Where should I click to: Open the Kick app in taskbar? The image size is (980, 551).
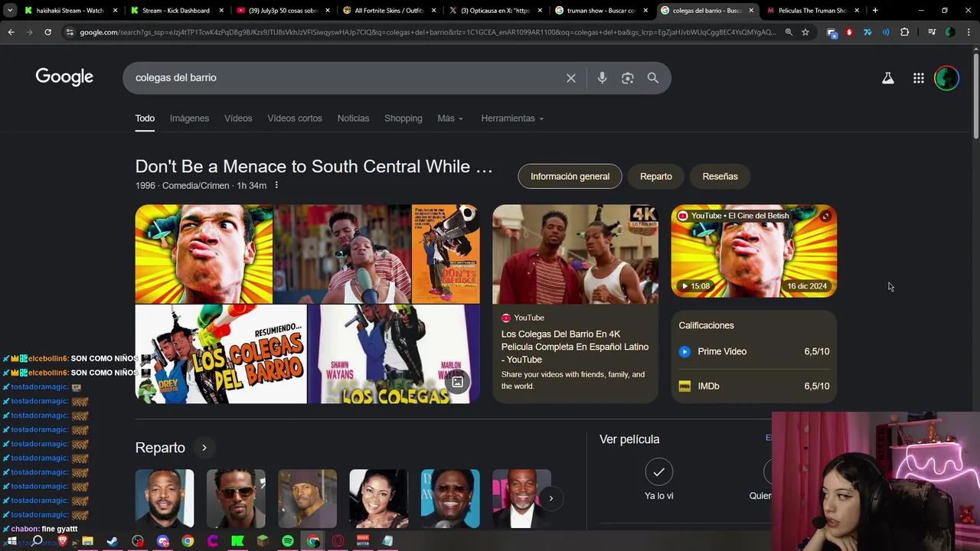(x=238, y=541)
